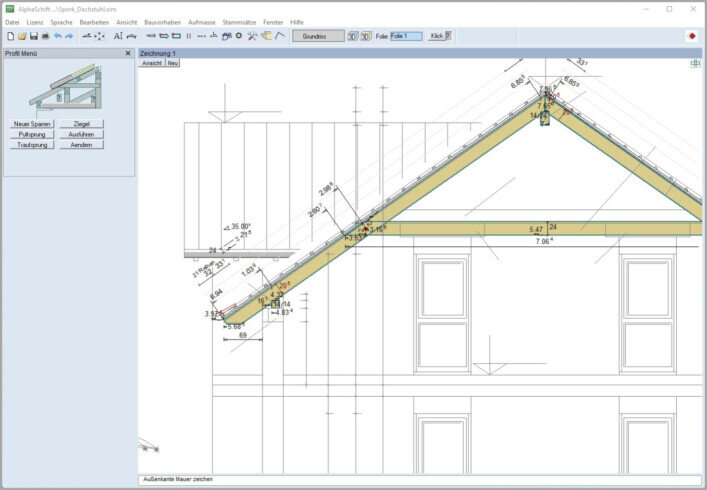Toggle the Klick mode button
This screenshot has height=490, width=707.
pos(437,36)
